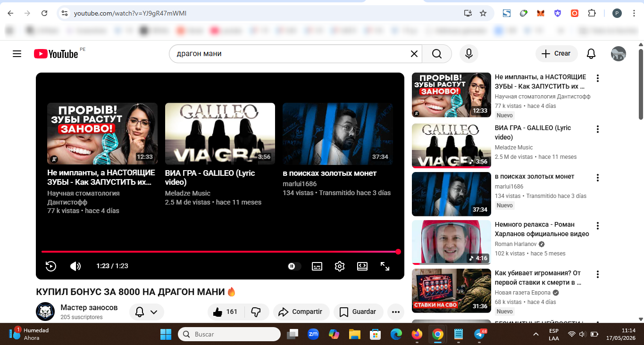Visit Новая газета Европа channel in sidebar
Screen dimensions: 644x345
(523, 293)
